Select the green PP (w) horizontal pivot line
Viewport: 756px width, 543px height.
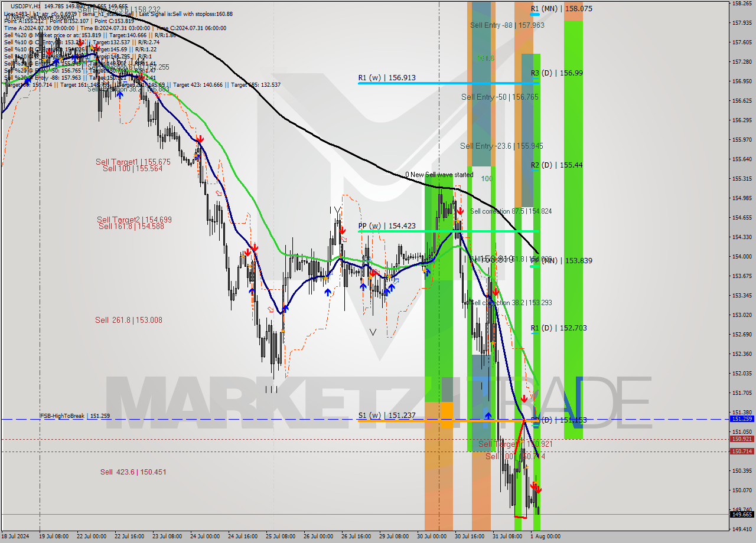click(x=448, y=231)
